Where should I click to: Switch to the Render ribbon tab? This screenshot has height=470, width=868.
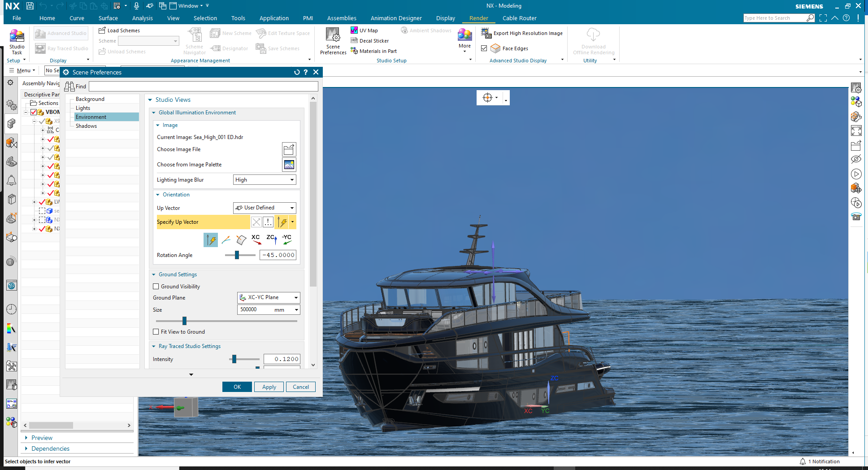click(x=478, y=18)
